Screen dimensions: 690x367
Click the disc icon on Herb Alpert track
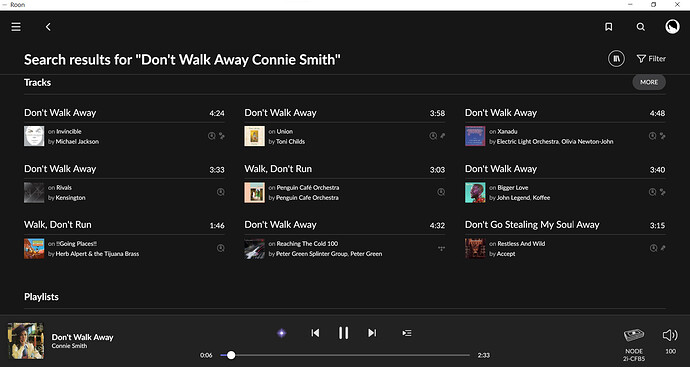pyautogui.click(x=221, y=248)
